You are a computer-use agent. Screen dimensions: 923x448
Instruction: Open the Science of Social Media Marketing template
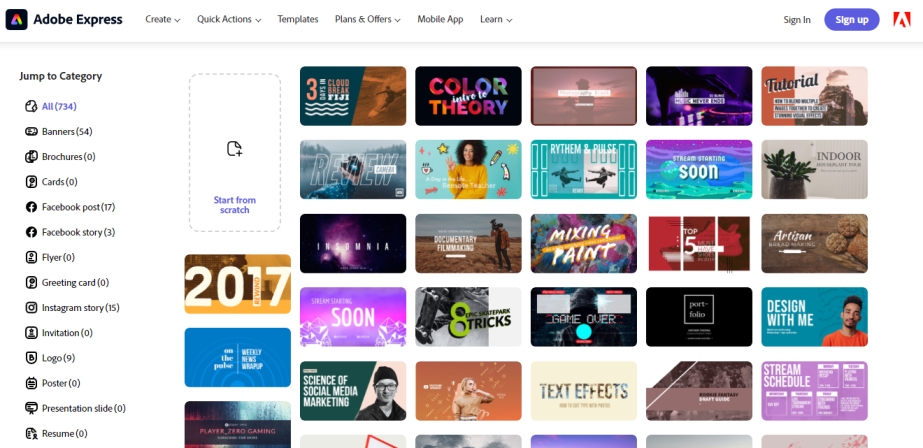(x=353, y=391)
